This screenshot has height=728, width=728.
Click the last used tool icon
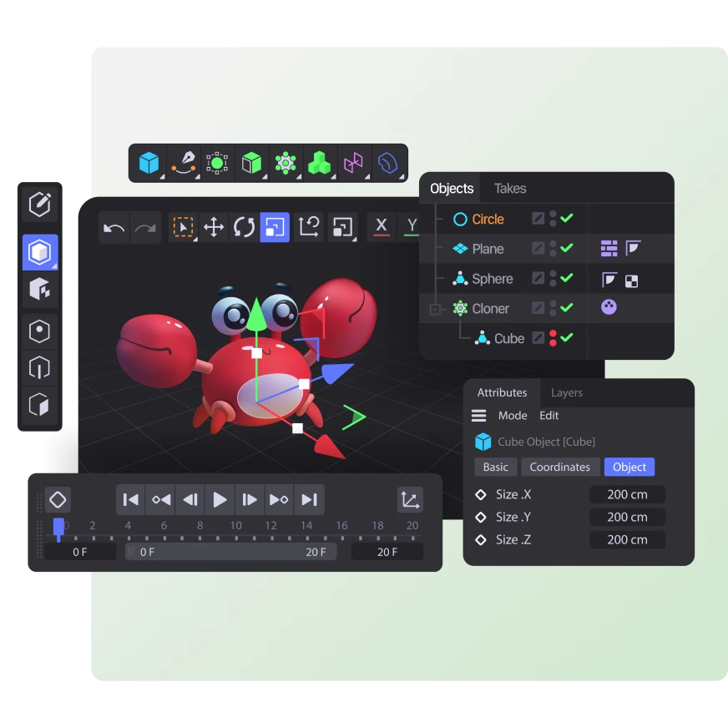click(x=342, y=227)
